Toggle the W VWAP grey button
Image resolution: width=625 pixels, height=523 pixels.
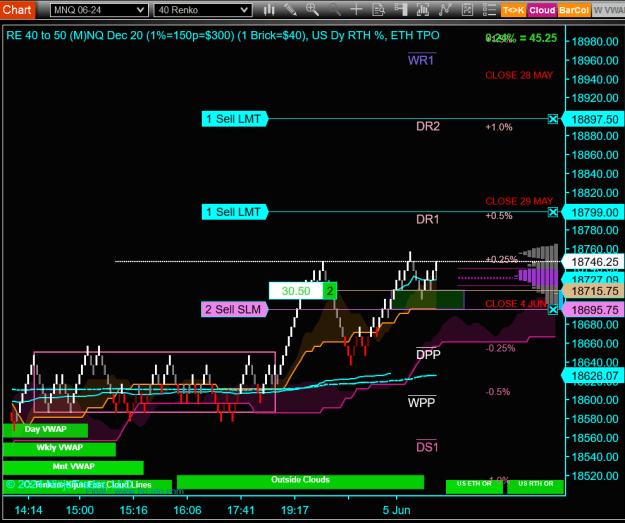pyautogui.click(x=608, y=10)
